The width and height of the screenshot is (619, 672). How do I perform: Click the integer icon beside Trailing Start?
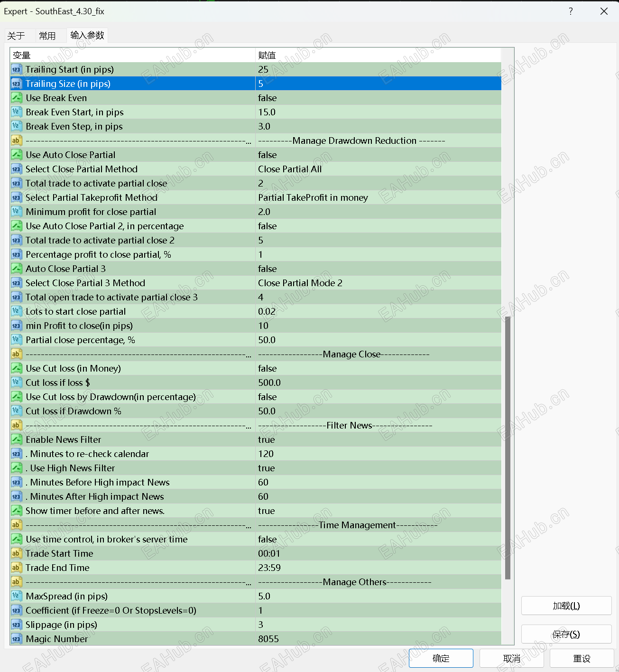17,69
